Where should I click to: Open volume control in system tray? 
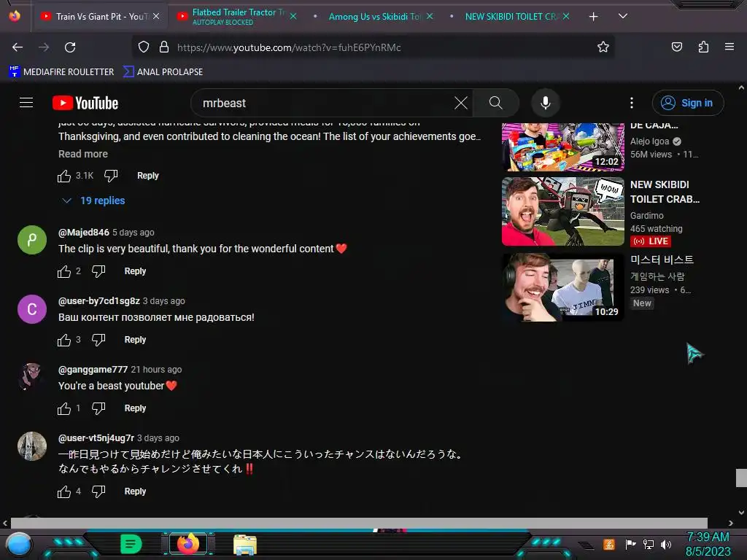coord(666,544)
